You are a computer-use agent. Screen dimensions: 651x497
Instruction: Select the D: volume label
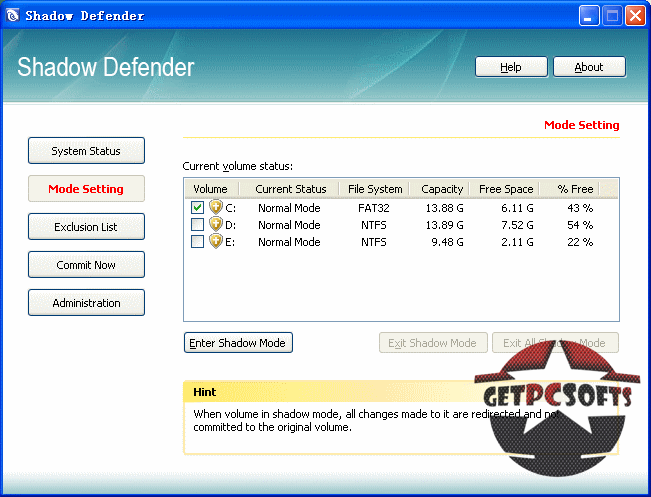tap(230, 225)
